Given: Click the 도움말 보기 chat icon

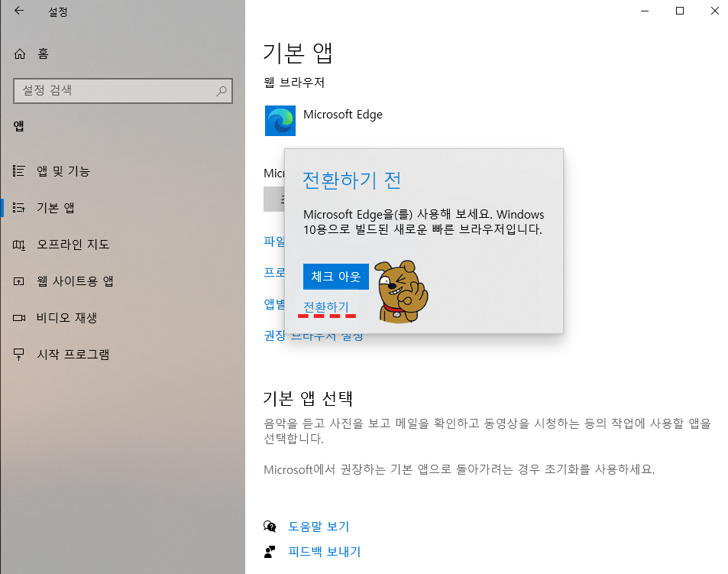Looking at the screenshot, I should pos(270,526).
